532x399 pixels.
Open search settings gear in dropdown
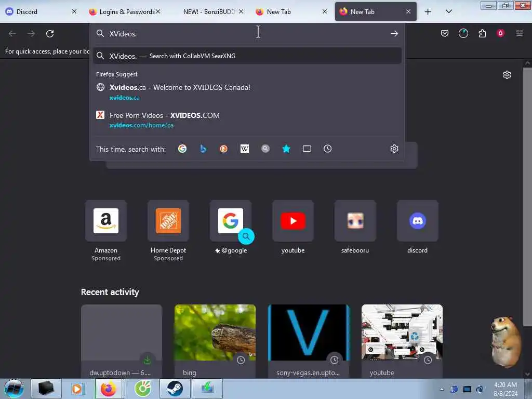394,149
